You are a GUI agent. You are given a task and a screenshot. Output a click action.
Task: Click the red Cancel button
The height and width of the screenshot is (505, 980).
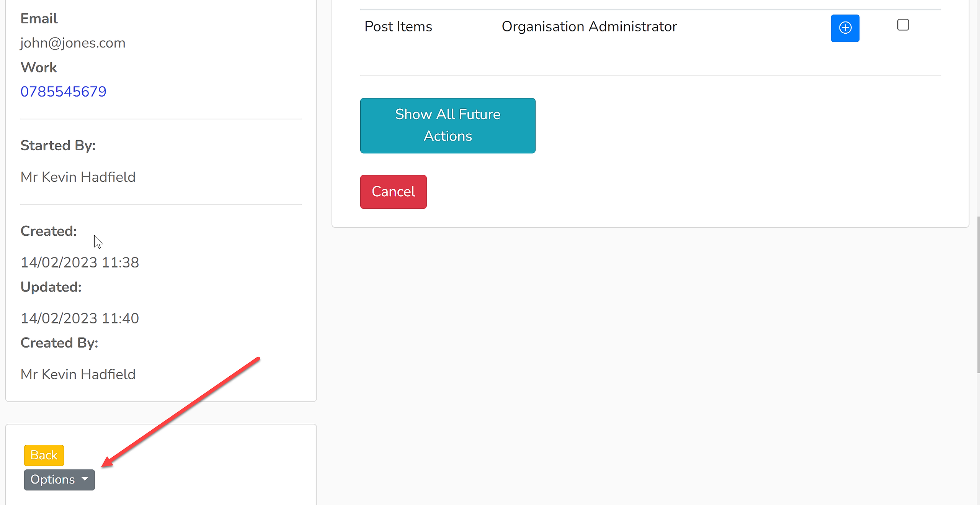[x=393, y=192]
